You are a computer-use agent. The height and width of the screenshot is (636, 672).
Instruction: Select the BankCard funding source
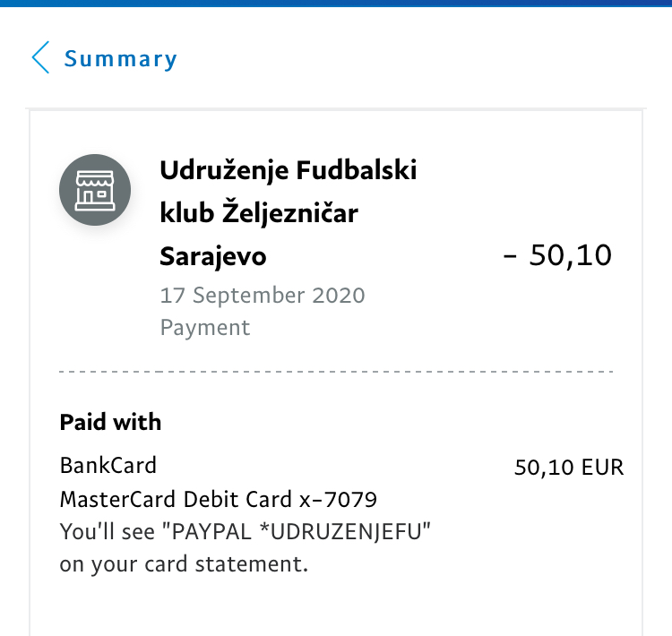tap(108, 466)
